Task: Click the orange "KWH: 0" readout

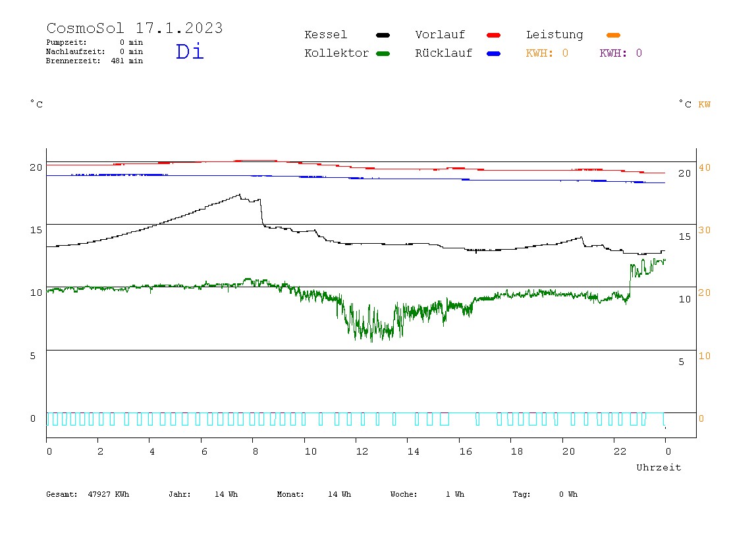Action: point(547,53)
